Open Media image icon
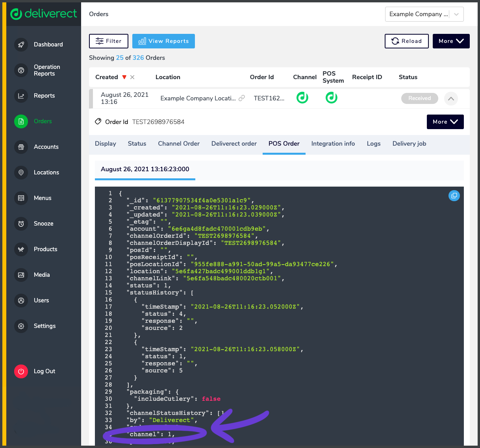This screenshot has width=480, height=448. point(21,275)
